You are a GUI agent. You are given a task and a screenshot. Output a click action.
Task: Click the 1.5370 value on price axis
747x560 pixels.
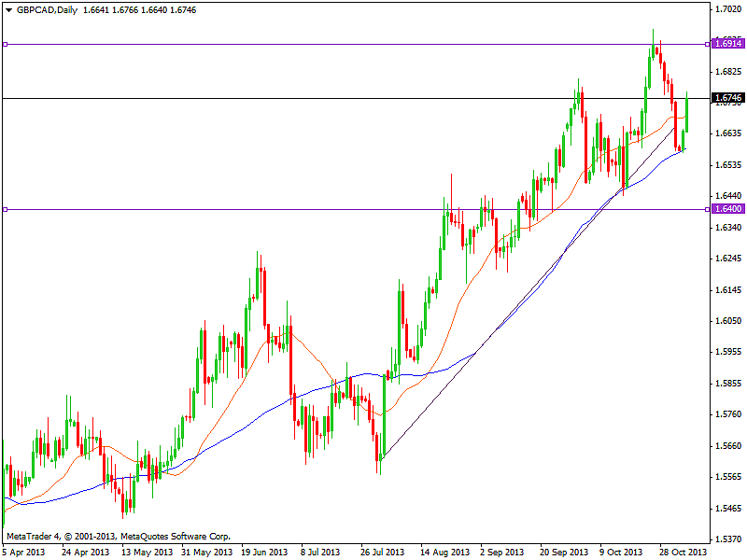(x=726, y=539)
